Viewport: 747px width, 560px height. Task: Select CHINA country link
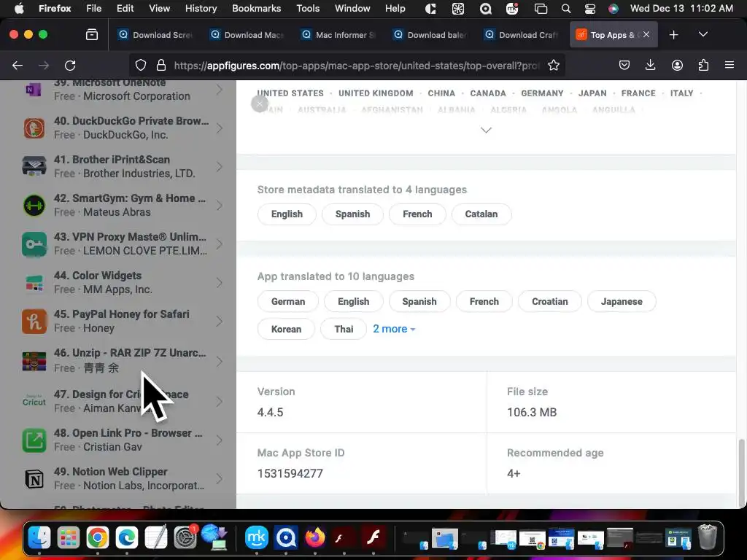(x=441, y=93)
